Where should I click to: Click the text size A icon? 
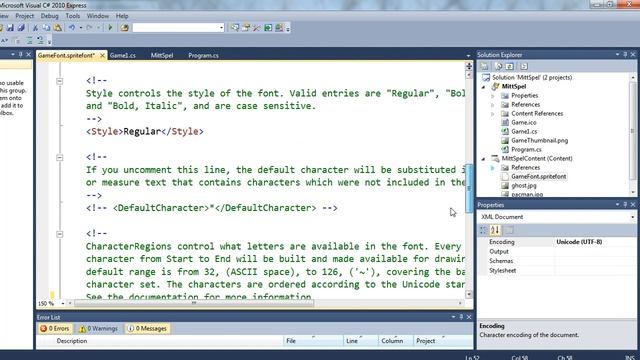click(x=4, y=40)
